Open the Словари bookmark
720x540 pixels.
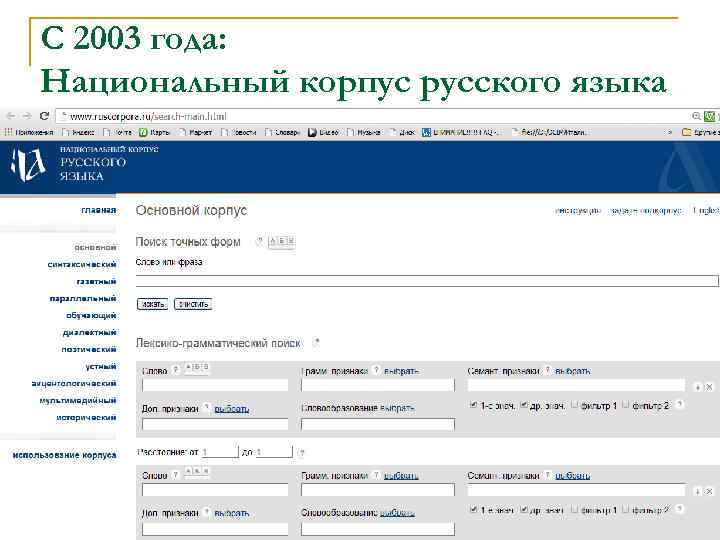pos(282,132)
